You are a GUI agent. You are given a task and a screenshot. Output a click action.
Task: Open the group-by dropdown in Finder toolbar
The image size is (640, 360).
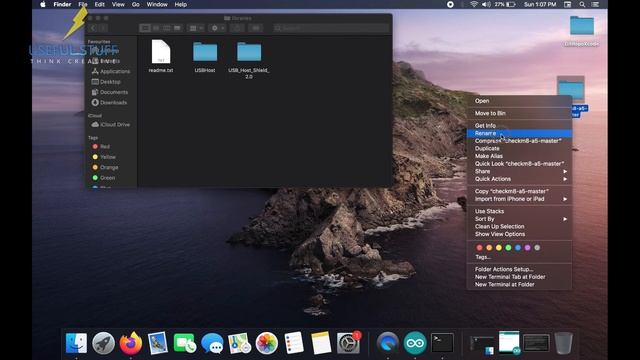tap(196, 28)
